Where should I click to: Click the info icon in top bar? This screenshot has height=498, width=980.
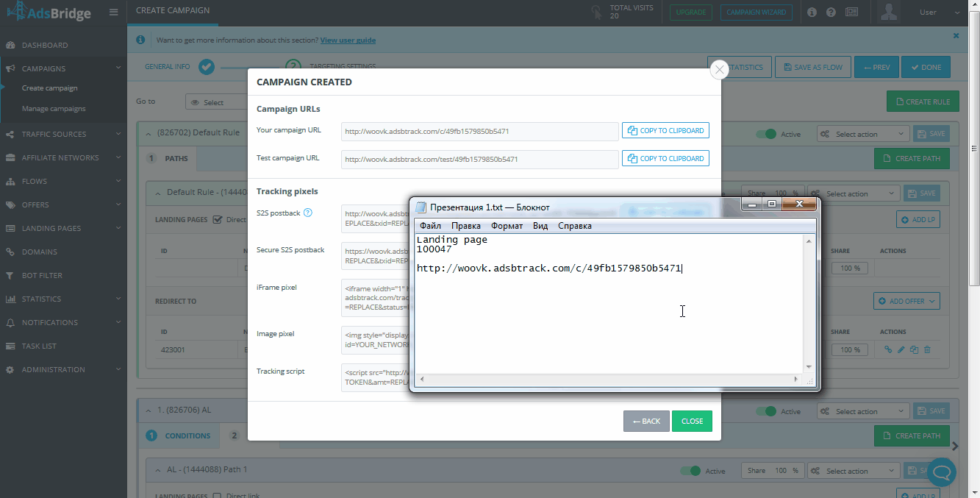click(812, 13)
